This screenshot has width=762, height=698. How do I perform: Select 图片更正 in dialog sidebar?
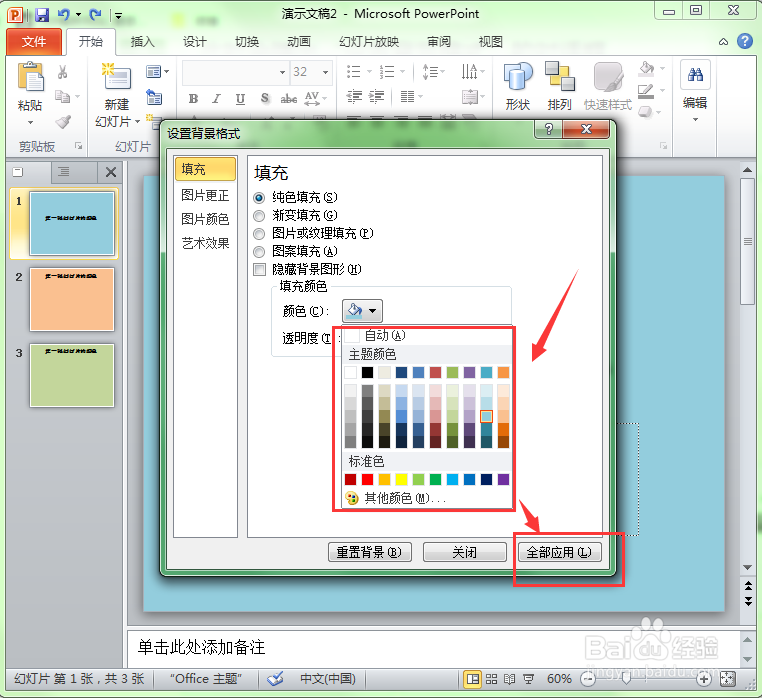click(205, 195)
